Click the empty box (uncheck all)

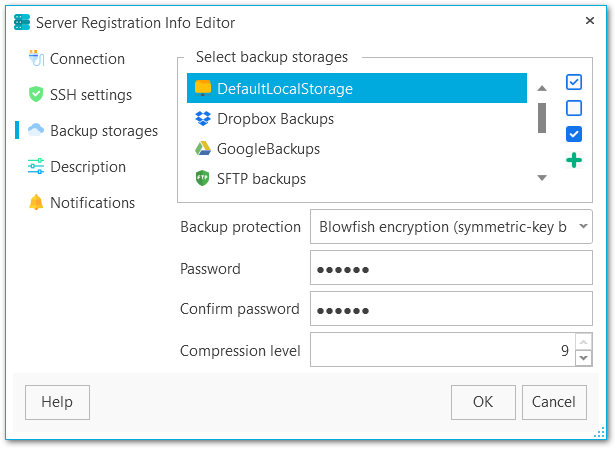coord(574,108)
